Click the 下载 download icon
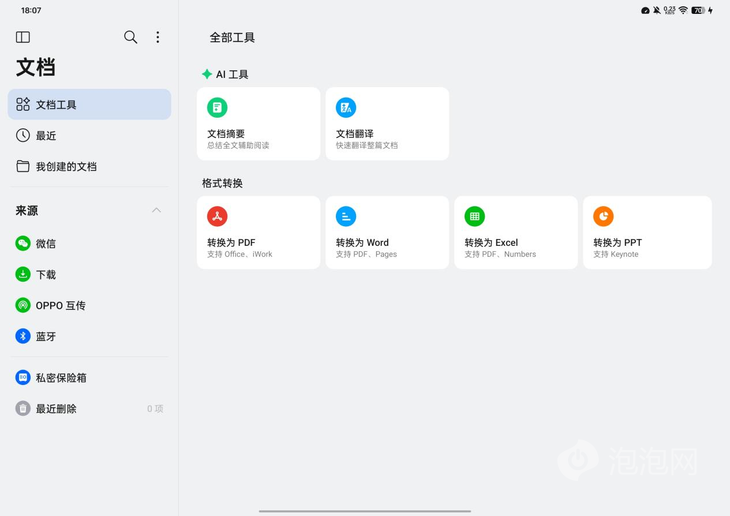730x516 pixels. click(x=23, y=274)
